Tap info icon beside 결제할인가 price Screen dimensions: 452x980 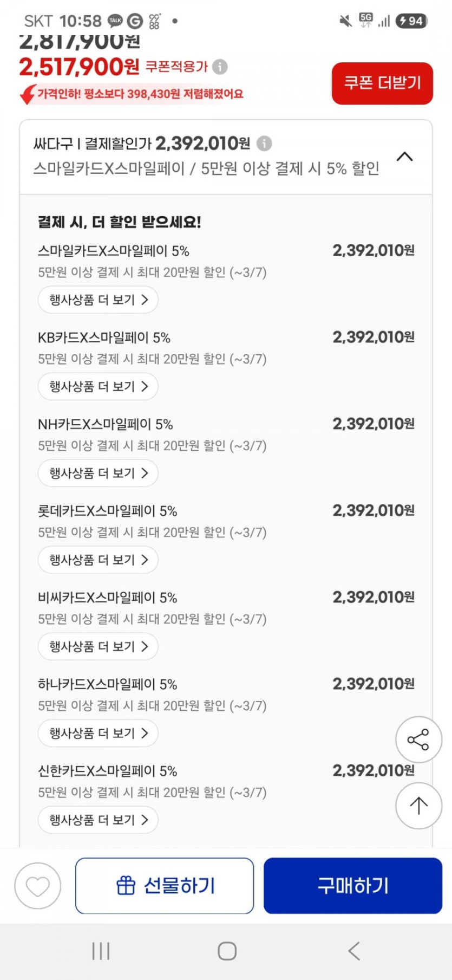click(x=264, y=144)
